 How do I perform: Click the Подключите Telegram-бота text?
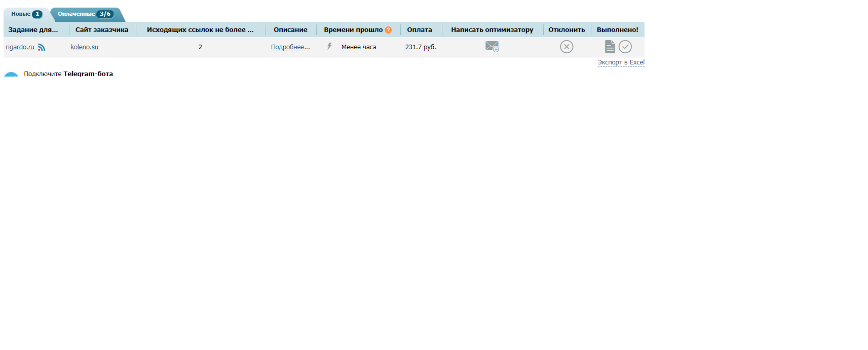click(x=68, y=74)
